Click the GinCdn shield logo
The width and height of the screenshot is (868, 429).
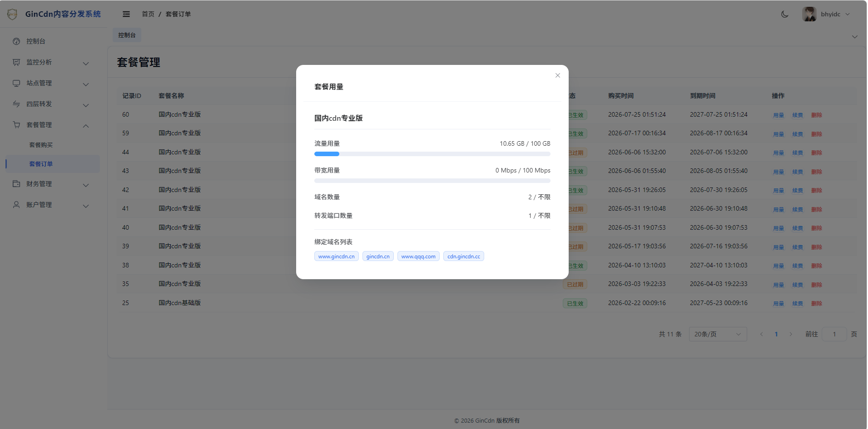[12, 14]
